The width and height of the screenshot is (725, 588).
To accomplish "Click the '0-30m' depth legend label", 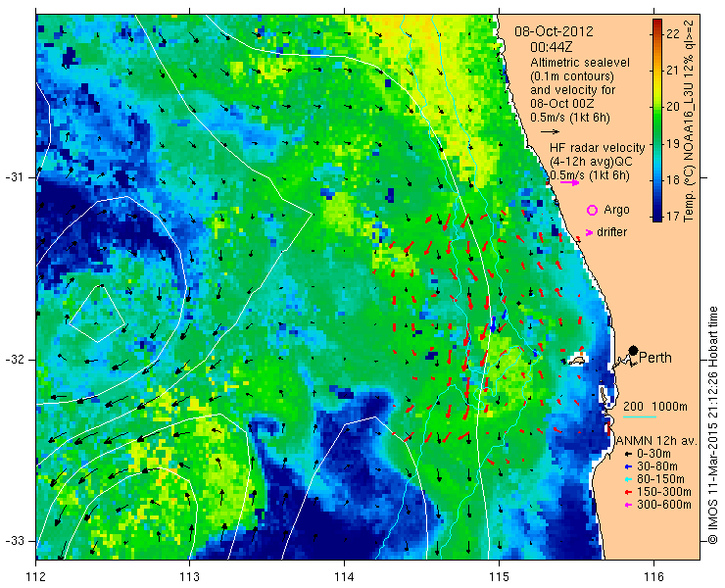I will (x=653, y=454).
